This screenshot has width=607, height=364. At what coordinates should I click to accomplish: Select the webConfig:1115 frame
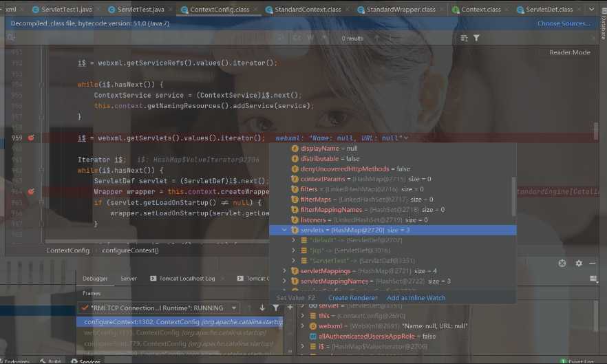tap(180, 332)
